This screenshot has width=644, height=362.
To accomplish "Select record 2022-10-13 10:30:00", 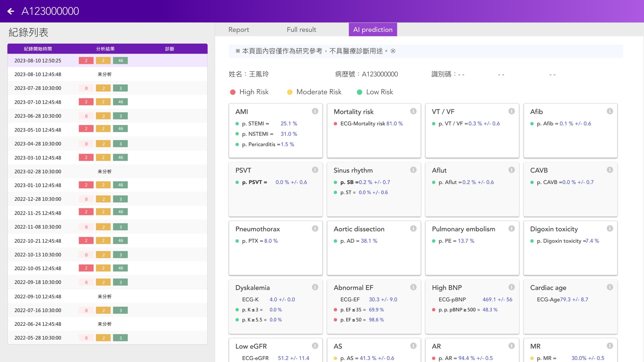I will 107,254.
